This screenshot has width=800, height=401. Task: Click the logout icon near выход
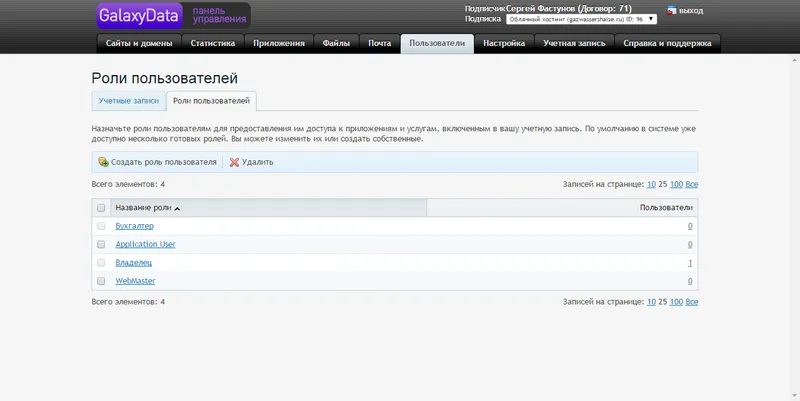[672, 10]
